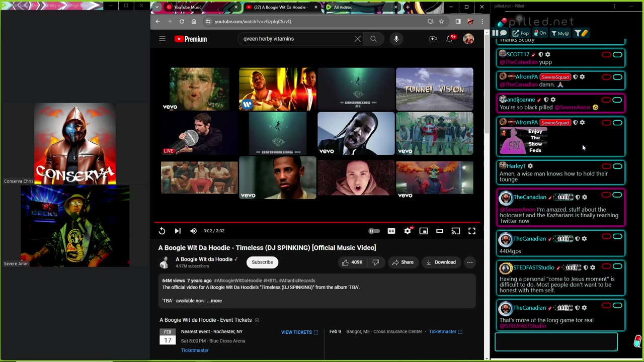Open settings gear on SCOTT17's message

coord(548,54)
